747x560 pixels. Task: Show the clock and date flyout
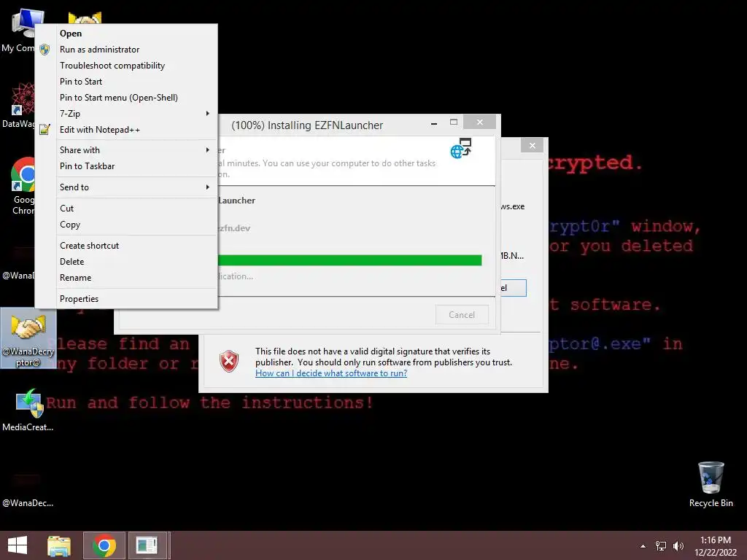click(715, 546)
